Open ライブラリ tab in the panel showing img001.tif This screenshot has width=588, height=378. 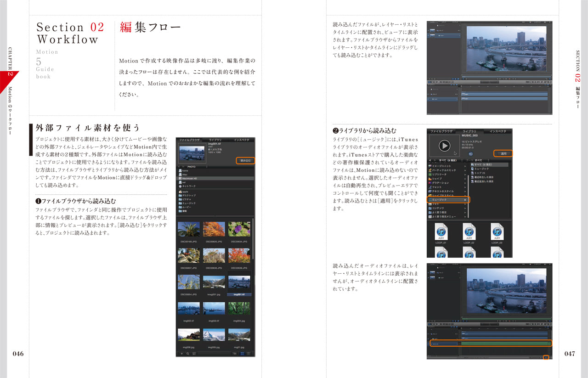[x=215, y=140]
